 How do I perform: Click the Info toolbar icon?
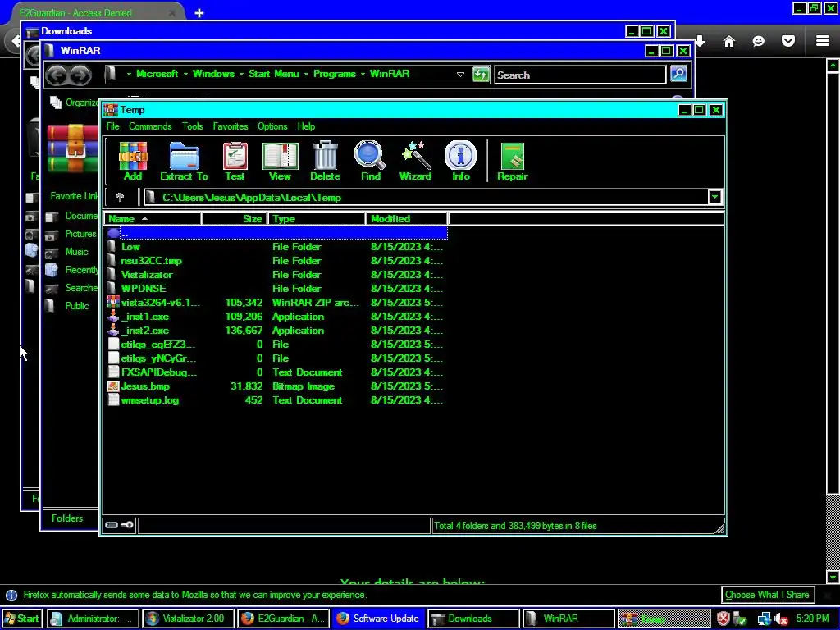461,161
